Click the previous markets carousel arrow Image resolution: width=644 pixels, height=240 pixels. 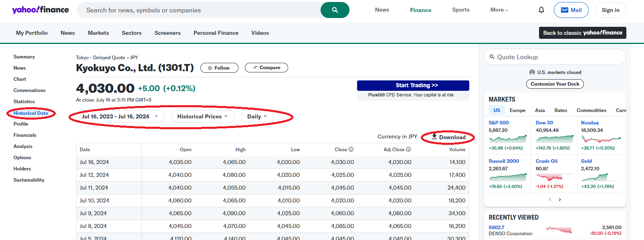(550, 200)
